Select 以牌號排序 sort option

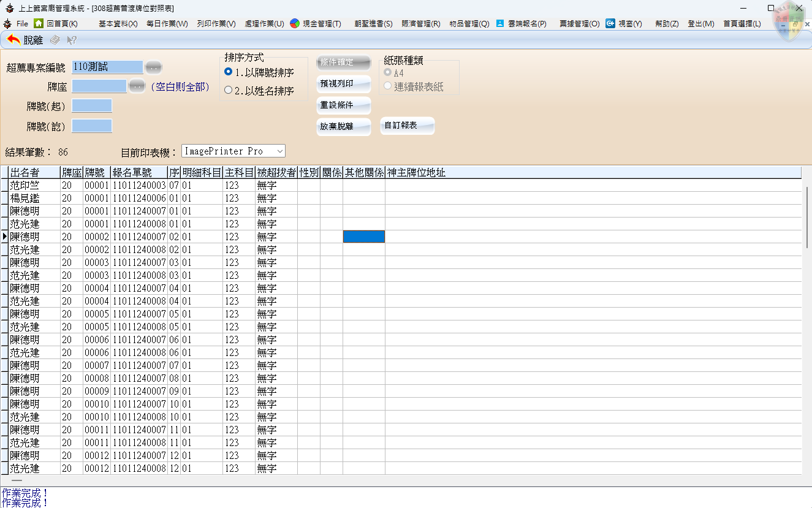pyautogui.click(x=229, y=72)
